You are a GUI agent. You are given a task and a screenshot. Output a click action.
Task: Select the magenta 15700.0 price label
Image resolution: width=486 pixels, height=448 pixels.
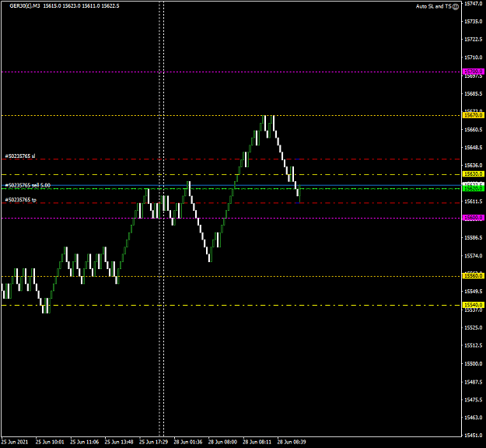click(x=473, y=72)
